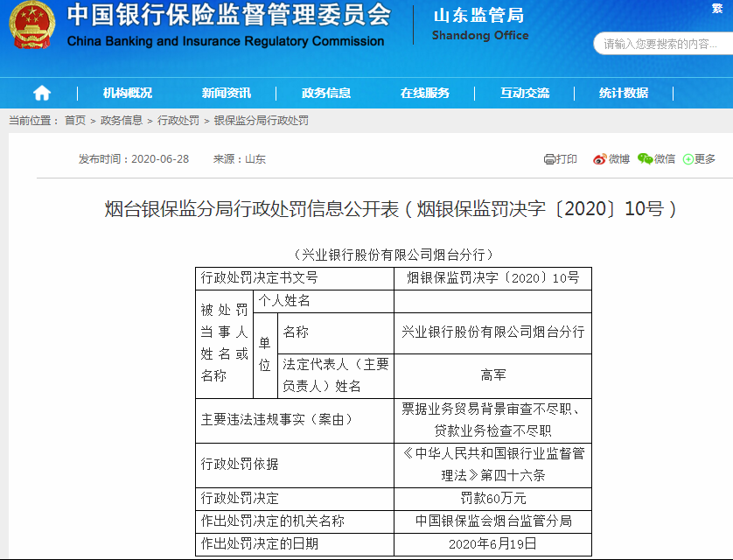This screenshot has height=560, width=733.
Task: Open the 互动交流 menu item
Action: click(x=525, y=93)
